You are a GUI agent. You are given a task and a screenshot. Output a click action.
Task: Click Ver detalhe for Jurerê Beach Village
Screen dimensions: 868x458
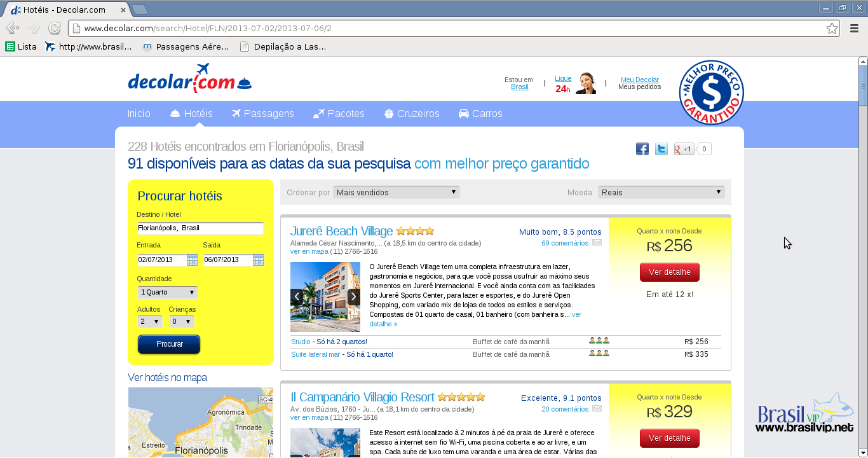[670, 272]
